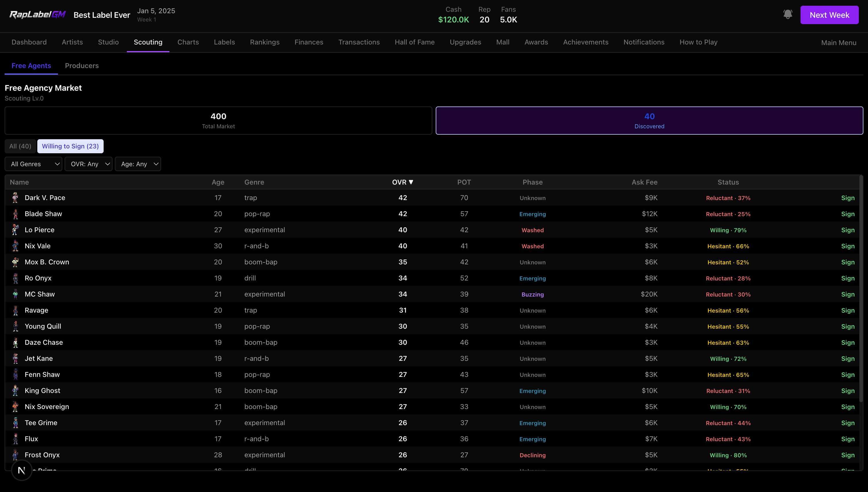
Task: Click the Cash $120.0K value
Action: point(453,20)
